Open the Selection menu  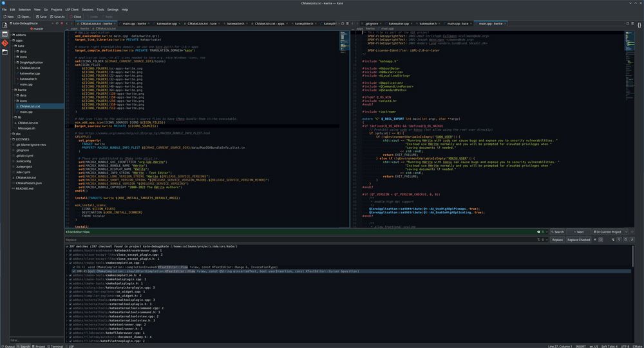pos(24,10)
